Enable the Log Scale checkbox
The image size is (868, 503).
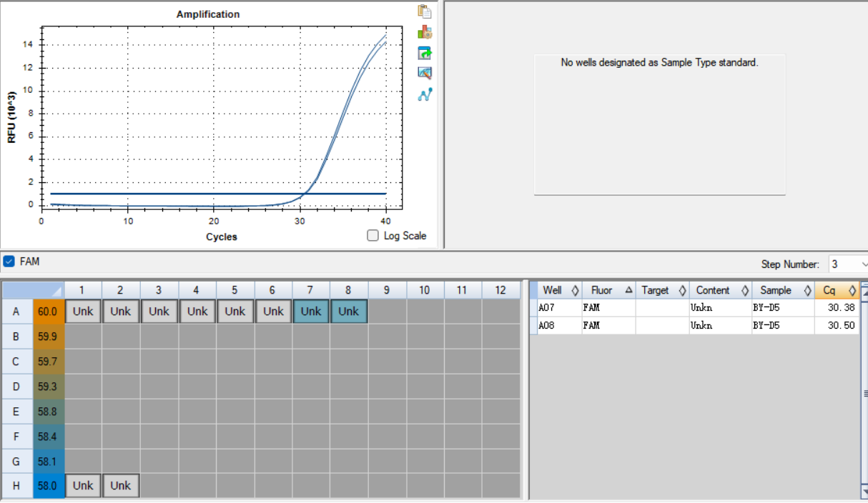[373, 236]
